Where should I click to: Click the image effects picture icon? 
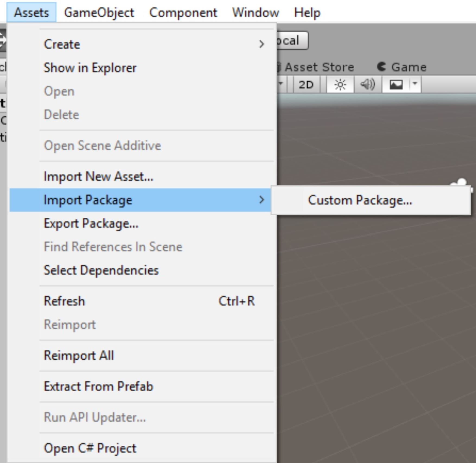coord(396,85)
